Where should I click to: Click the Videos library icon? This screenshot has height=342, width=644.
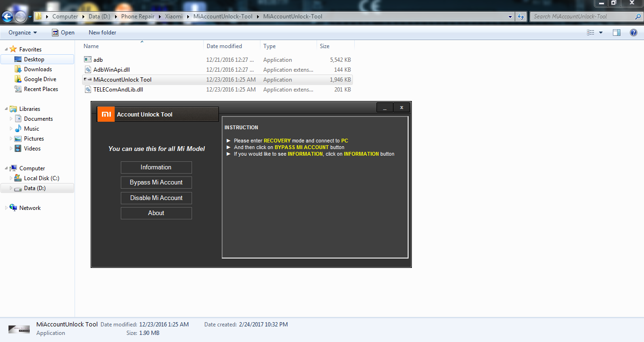[18, 149]
